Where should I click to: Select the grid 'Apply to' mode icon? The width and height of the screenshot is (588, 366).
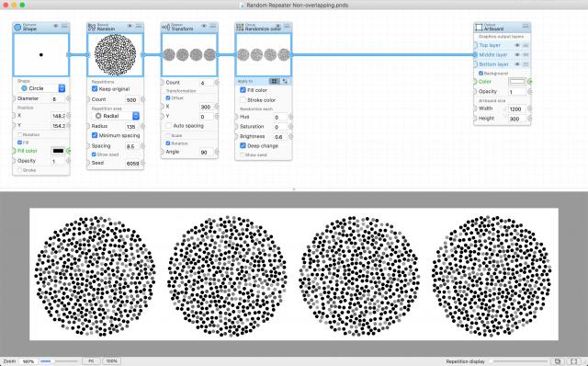[x=274, y=81]
